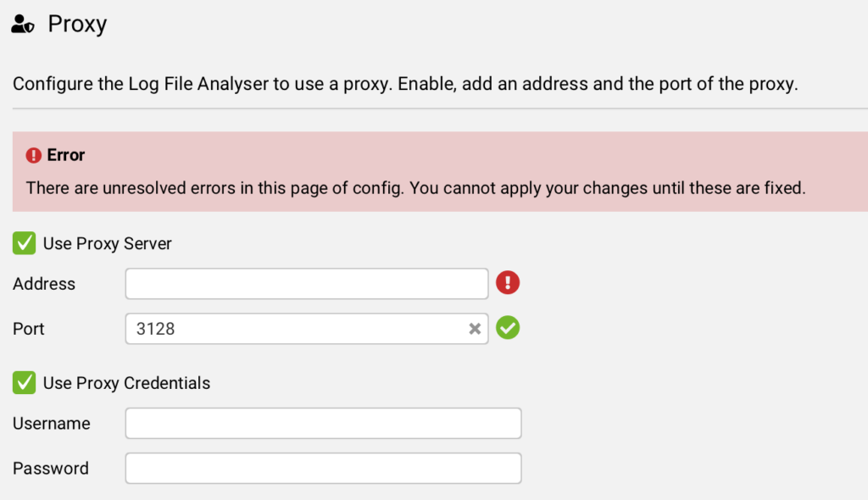Image resolution: width=868 pixels, height=500 pixels.
Task: Click the Proxy user-shield icon
Action: point(23,25)
